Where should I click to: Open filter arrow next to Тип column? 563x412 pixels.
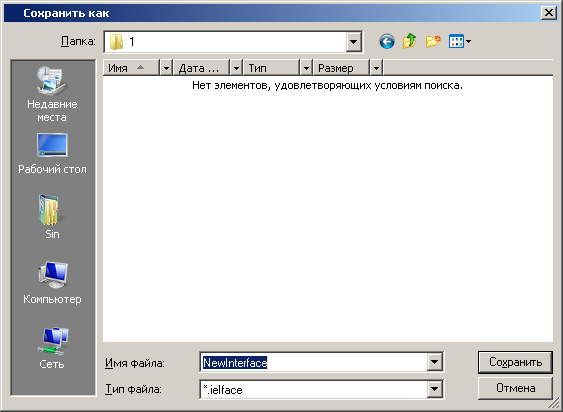click(306, 68)
